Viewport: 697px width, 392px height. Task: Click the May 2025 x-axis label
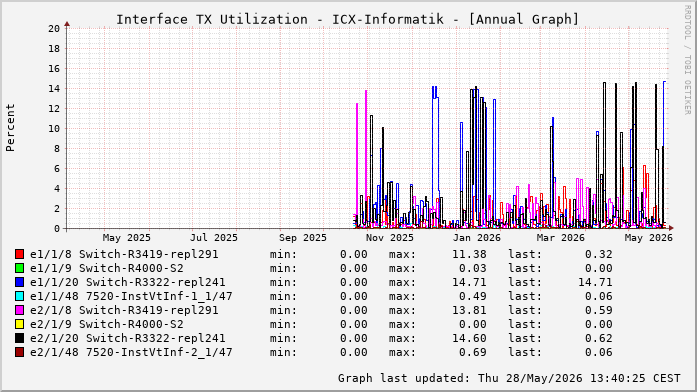coord(127,238)
